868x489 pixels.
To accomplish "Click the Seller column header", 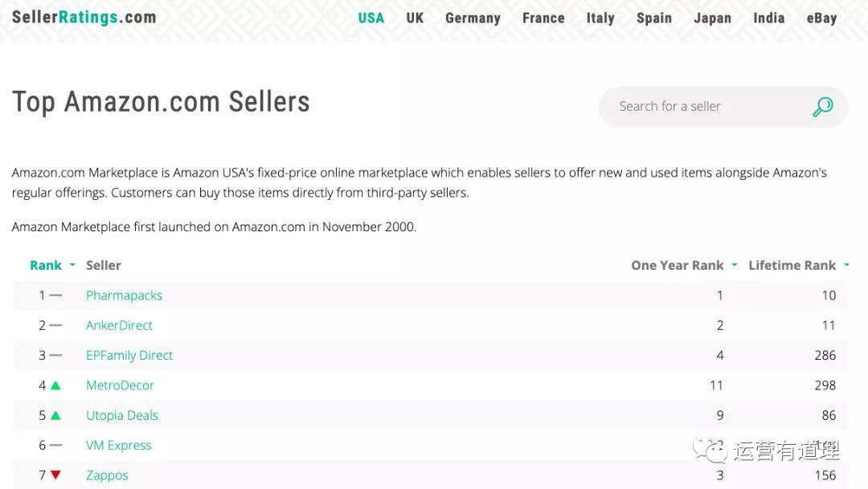I will 104,266.
